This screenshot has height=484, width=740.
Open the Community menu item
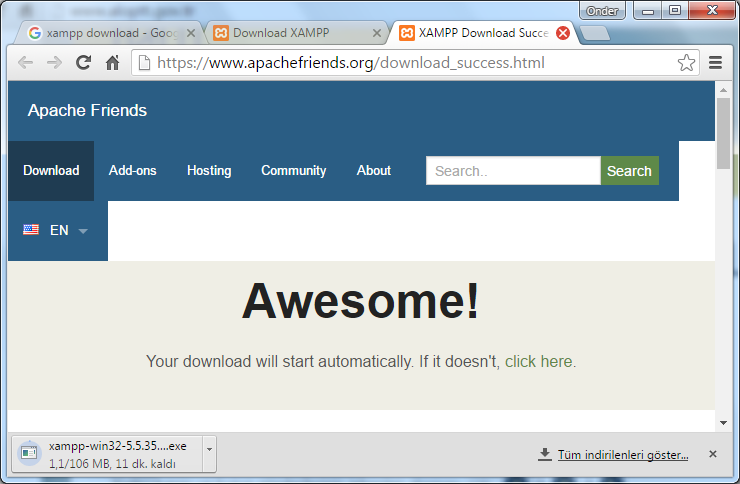tap(294, 171)
